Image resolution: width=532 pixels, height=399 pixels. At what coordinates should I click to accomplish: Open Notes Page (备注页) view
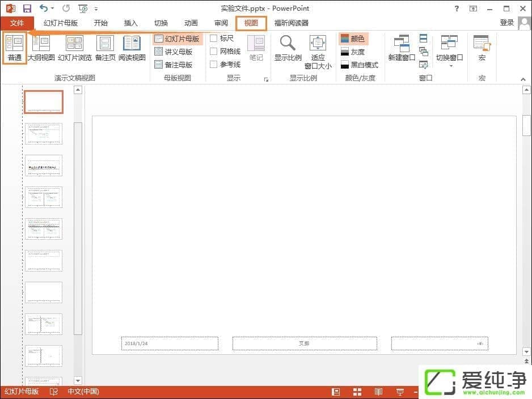click(x=105, y=48)
